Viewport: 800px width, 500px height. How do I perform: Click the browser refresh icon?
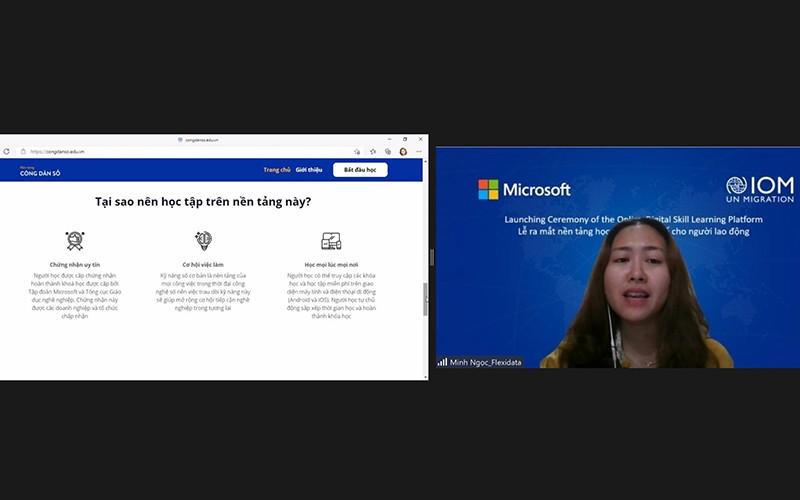click(7, 152)
